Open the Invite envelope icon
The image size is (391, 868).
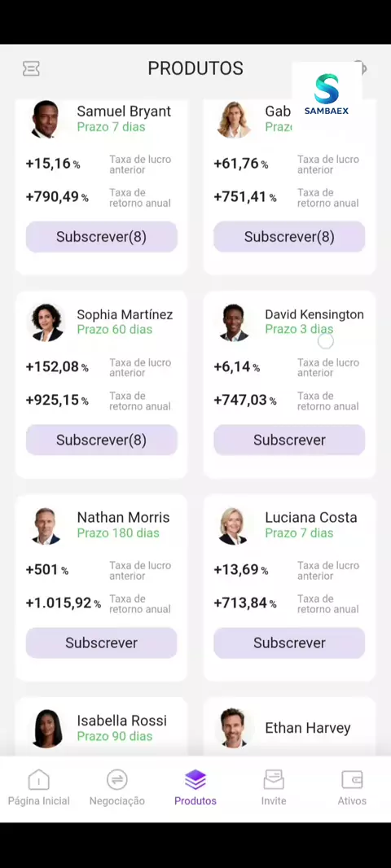coord(274,779)
